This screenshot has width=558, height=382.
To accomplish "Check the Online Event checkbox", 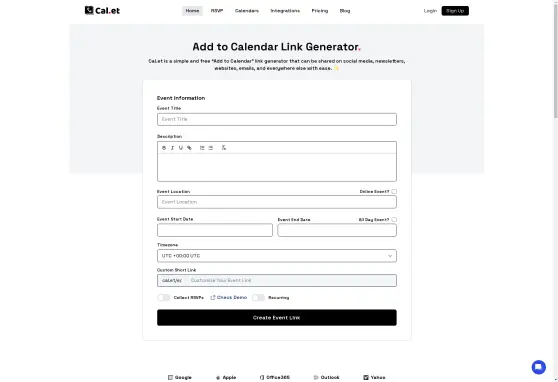I will (x=394, y=192).
